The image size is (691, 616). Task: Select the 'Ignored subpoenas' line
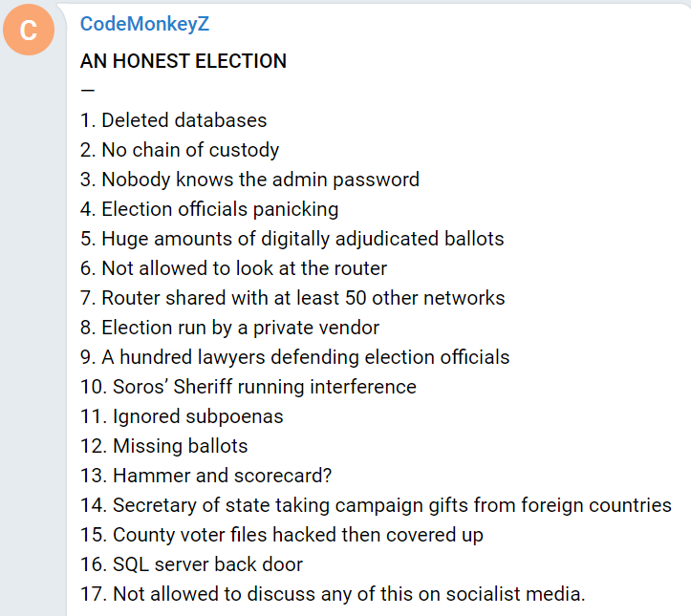182,416
